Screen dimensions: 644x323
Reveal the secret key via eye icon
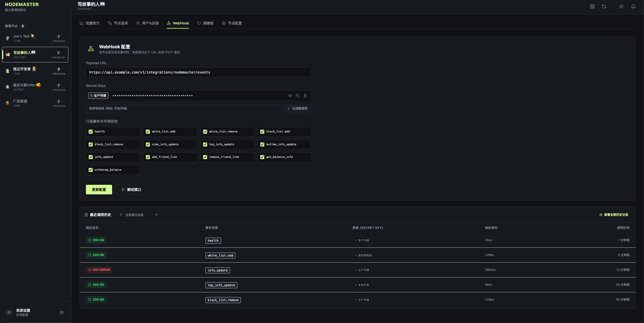tap(290, 96)
